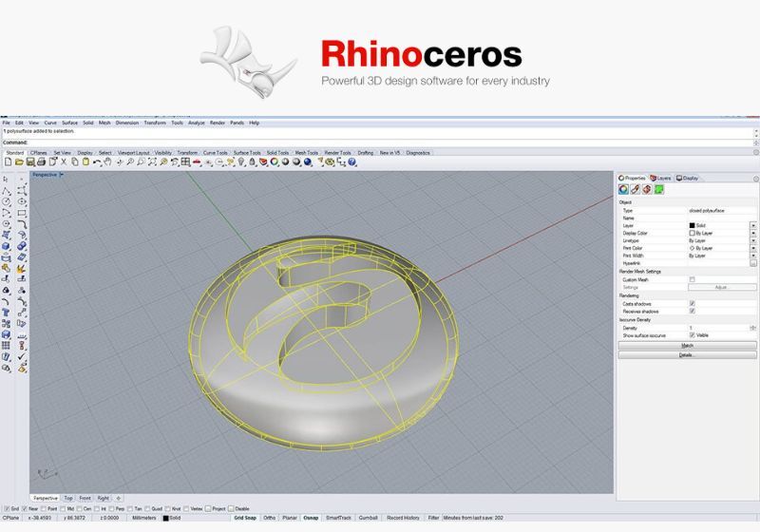Switch to the Curve Tools toolbar tab
Screen dimensions: 760x532
click(216, 153)
